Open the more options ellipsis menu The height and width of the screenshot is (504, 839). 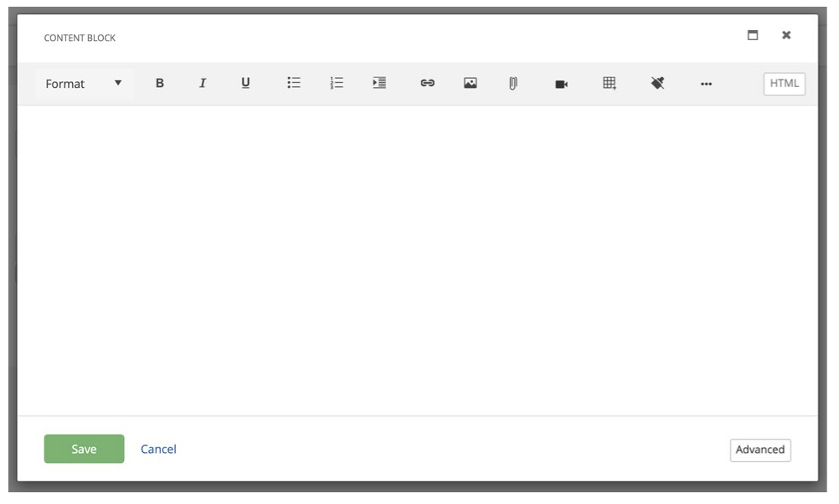pos(707,84)
